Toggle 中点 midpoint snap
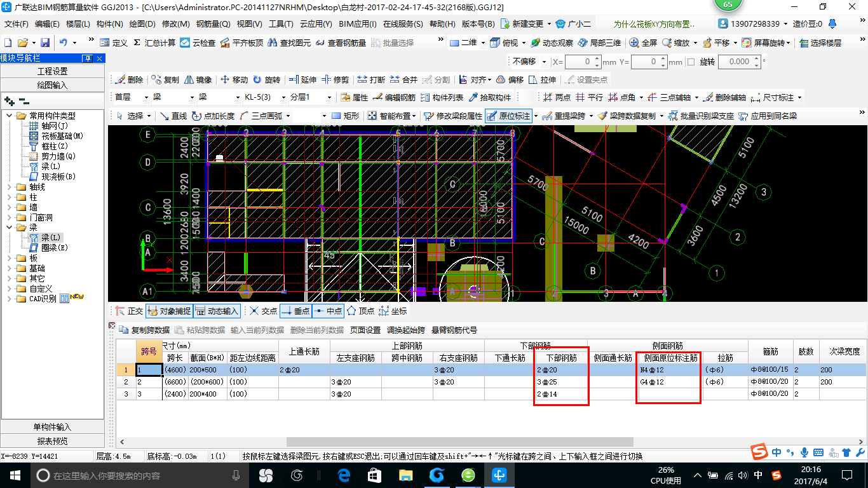 point(328,311)
